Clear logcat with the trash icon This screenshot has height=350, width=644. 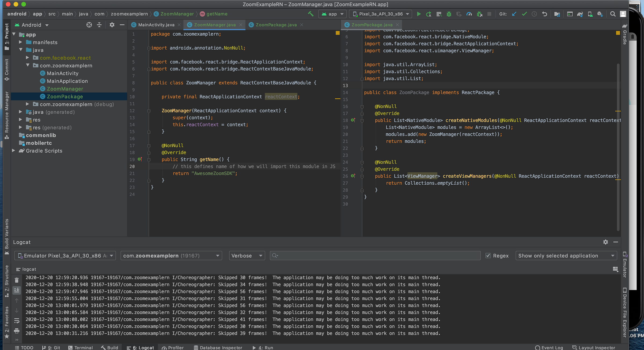17,280
